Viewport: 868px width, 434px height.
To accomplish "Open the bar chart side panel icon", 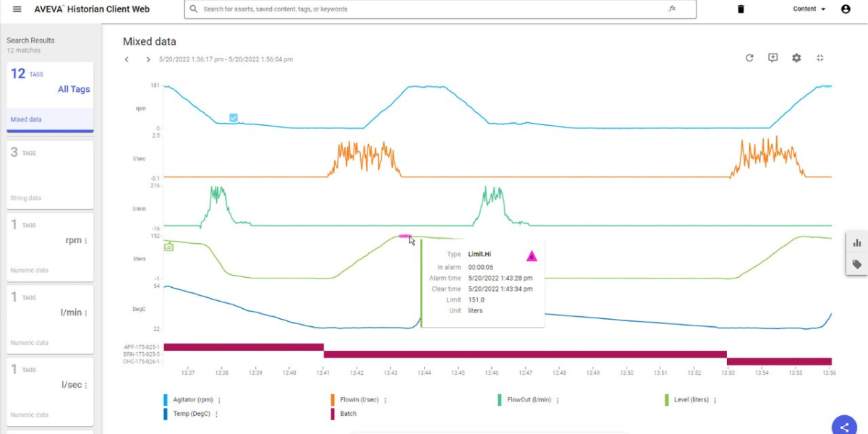I will tap(857, 243).
